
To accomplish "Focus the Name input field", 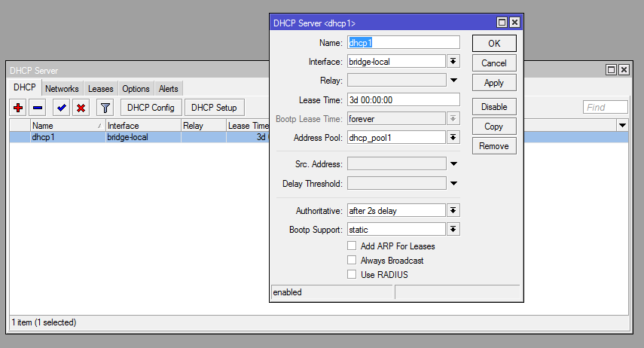I will coord(403,43).
